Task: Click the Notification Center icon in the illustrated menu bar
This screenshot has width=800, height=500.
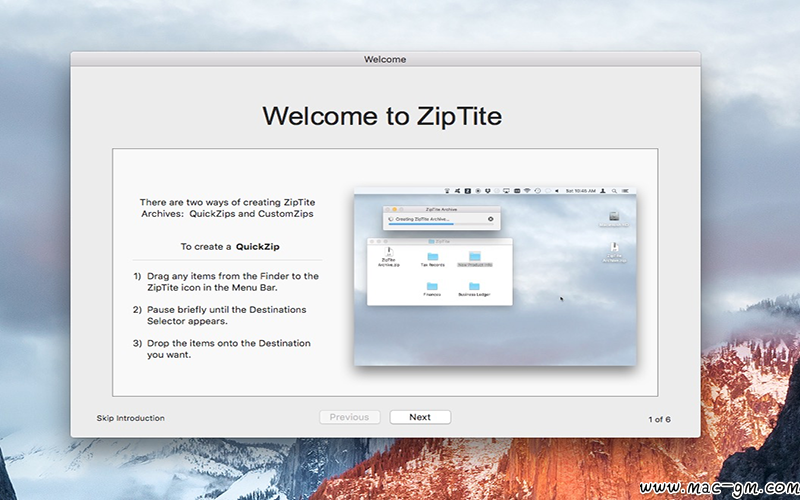Action: click(626, 191)
